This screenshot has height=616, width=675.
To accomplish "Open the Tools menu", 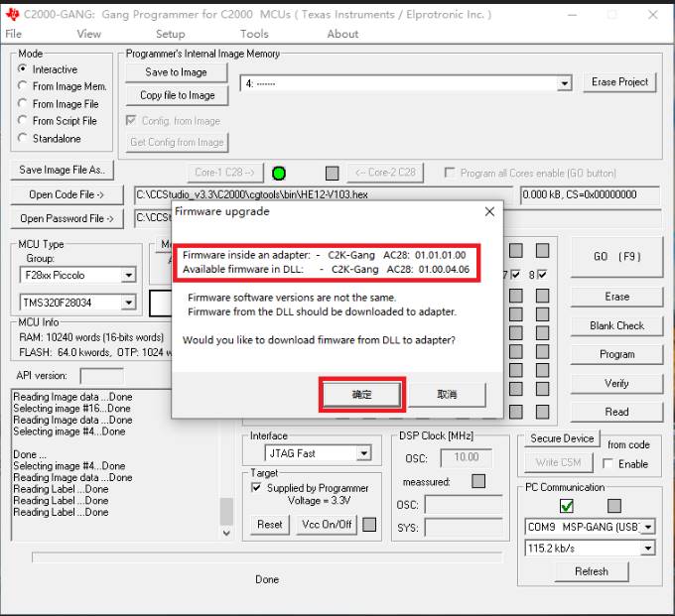I will [x=254, y=34].
